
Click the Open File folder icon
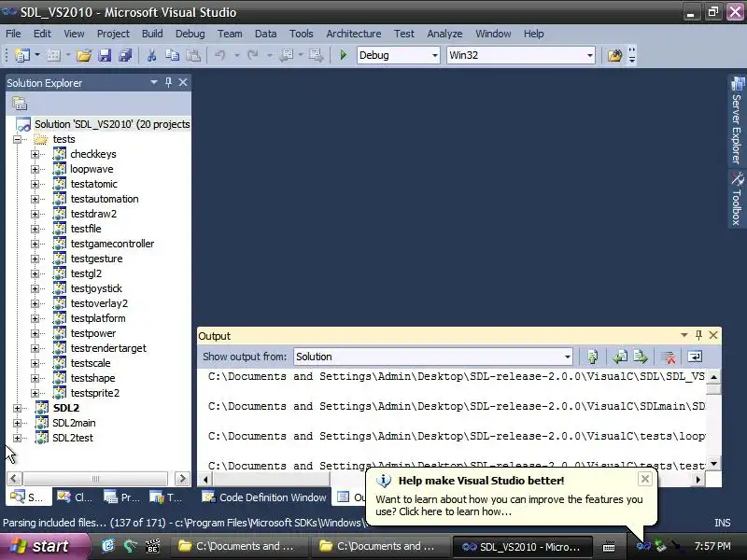83,55
